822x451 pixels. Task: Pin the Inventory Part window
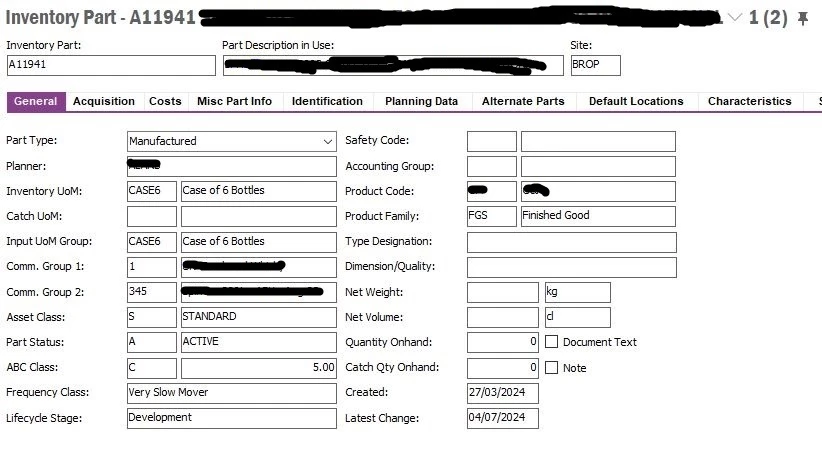pos(803,18)
